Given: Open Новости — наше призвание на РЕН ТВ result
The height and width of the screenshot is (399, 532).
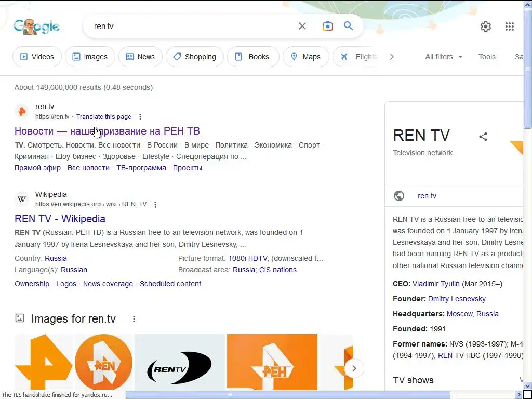Looking at the screenshot, I should point(107,131).
